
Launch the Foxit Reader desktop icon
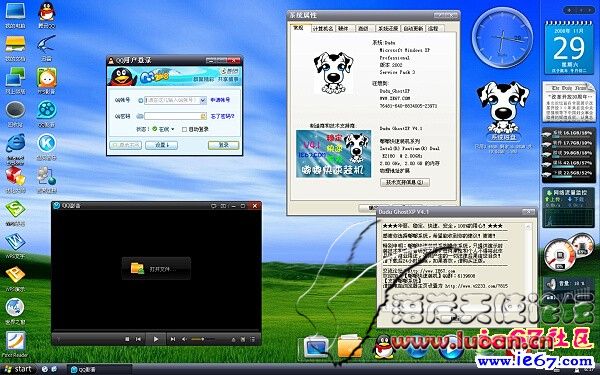pyautogui.click(x=15, y=341)
